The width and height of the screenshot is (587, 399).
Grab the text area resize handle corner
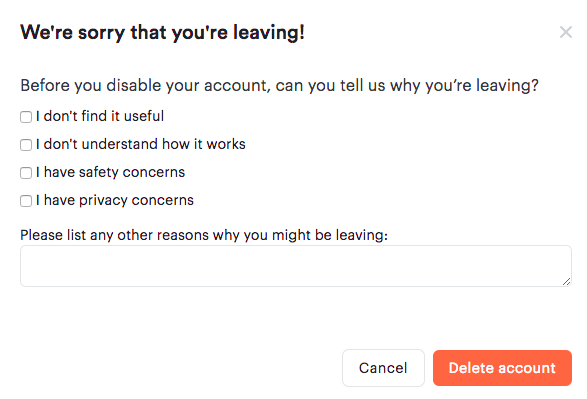pos(566,282)
